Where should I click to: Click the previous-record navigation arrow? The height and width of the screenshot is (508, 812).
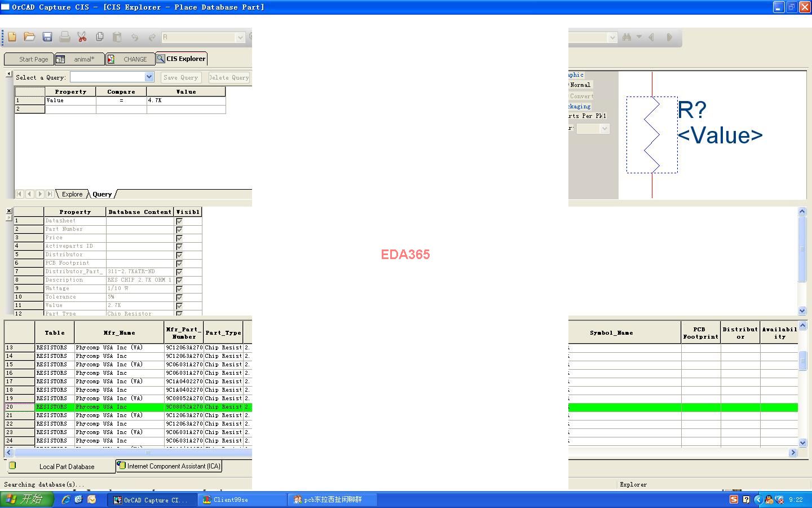30,194
